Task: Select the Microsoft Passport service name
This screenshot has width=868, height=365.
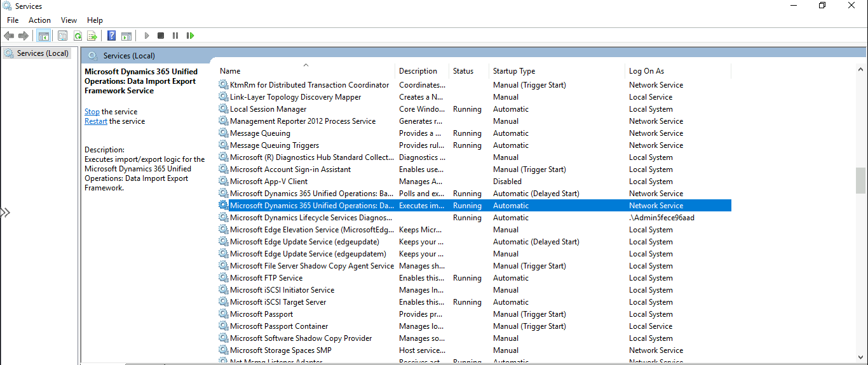Action: click(262, 314)
